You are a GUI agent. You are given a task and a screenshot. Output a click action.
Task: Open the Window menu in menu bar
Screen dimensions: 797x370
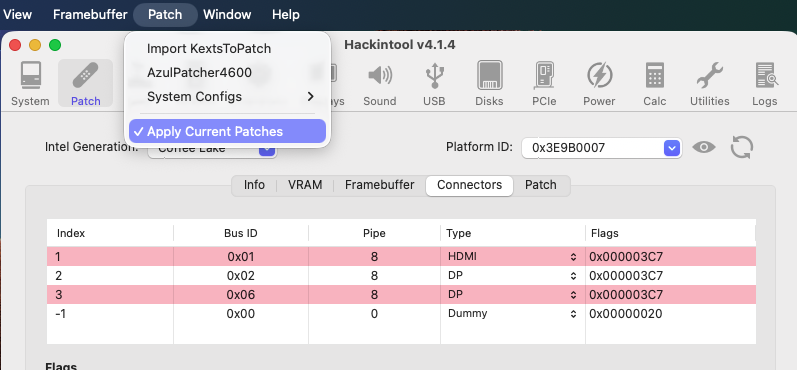click(x=227, y=14)
